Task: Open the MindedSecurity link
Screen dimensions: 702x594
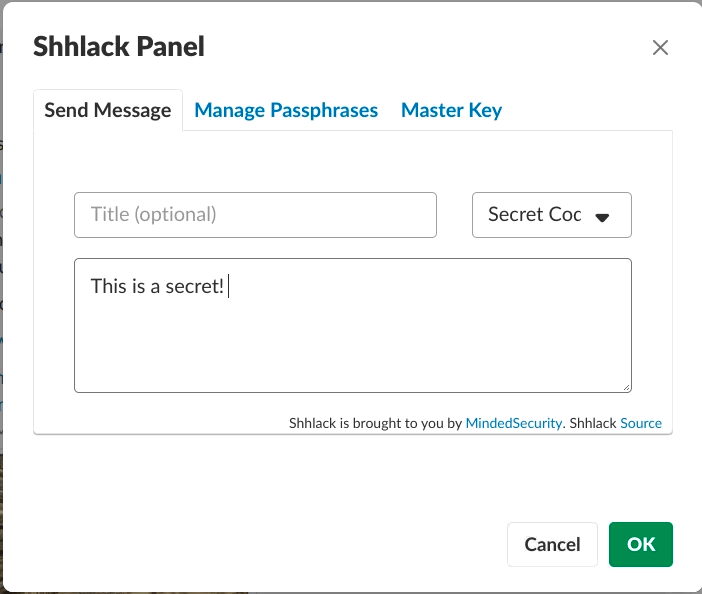Action: (x=511, y=423)
